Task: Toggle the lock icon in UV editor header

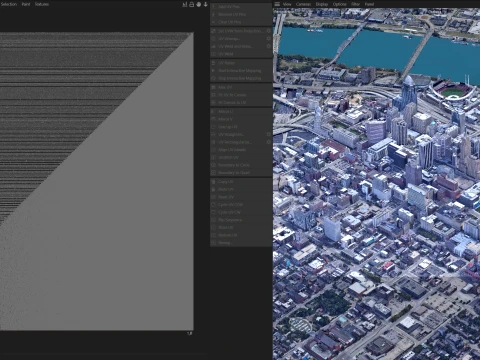Action: (192, 4)
